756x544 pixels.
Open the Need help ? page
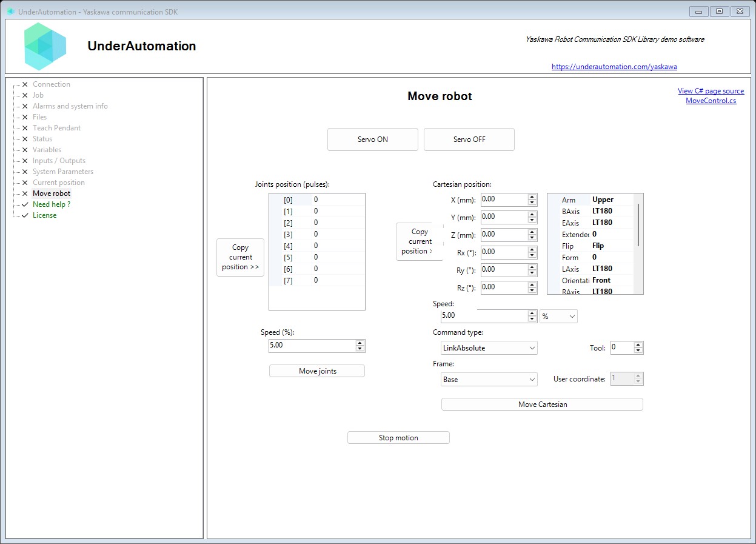(x=52, y=204)
